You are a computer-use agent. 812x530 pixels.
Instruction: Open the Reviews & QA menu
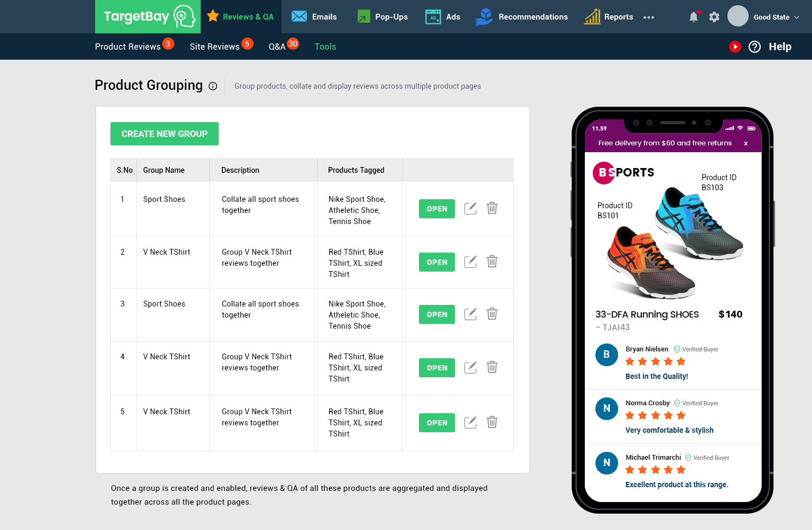241,16
